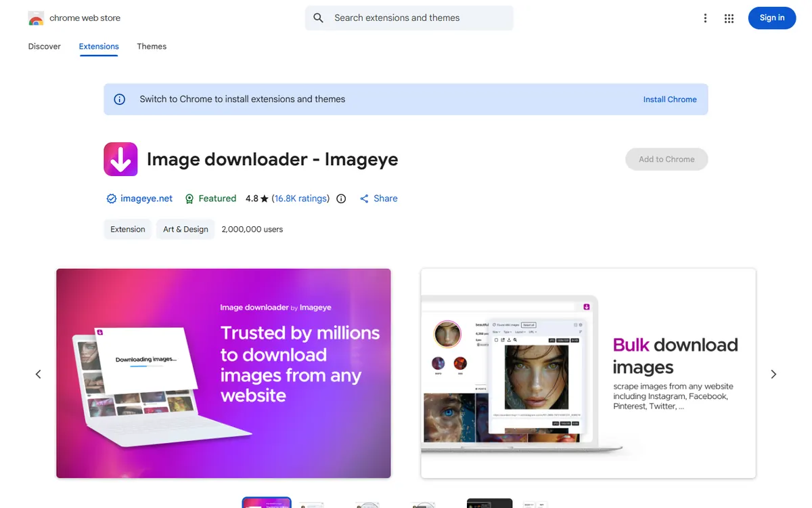Click the Install Chrome link
This screenshot has height=508, width=812.
click(x=670, y=100)
